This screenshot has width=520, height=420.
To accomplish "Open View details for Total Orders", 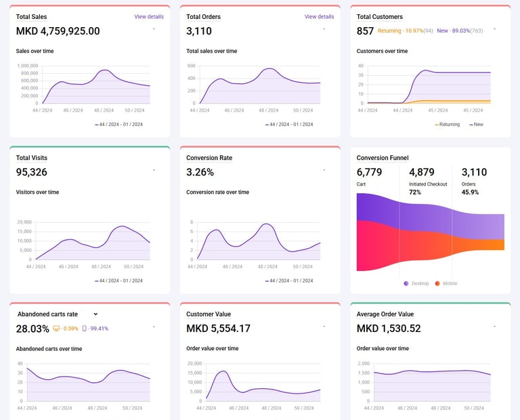I will 319,16.
